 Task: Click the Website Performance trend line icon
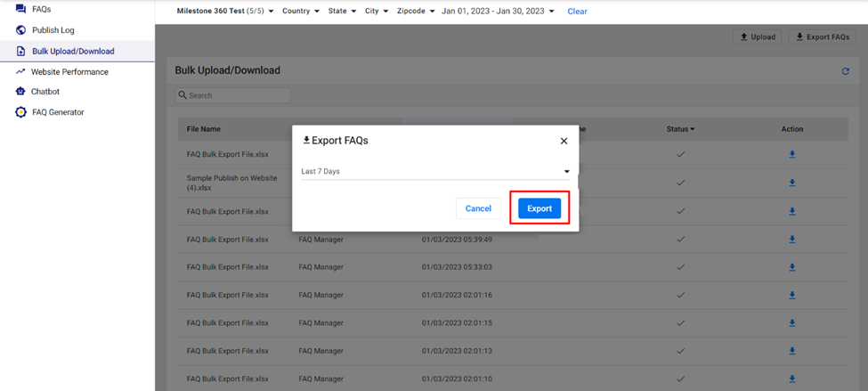(x=21, y=71)
